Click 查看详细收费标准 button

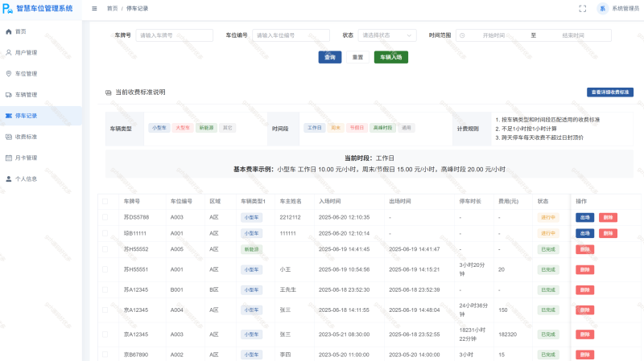(610, 92)
